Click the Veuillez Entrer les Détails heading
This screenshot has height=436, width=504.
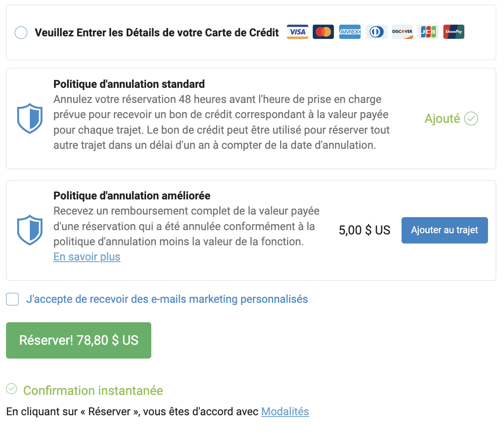pyautogui.click(x=157, y=32)
